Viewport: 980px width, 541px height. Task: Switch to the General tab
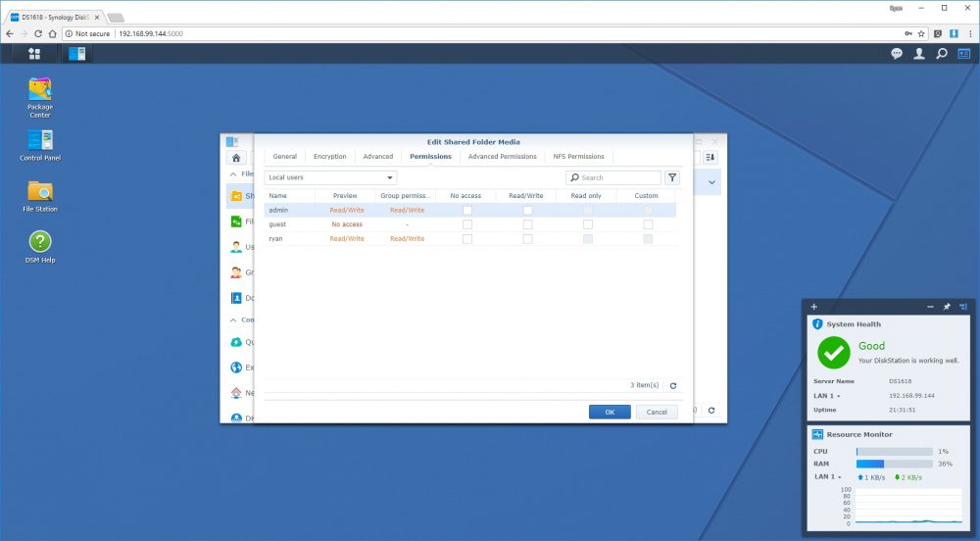[284, 157]
